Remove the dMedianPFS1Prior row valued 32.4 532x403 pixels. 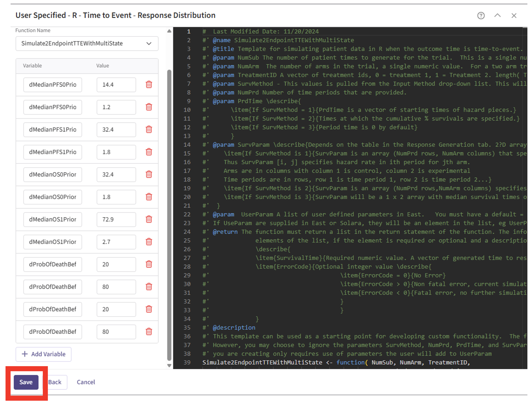(x=149, y=129)
